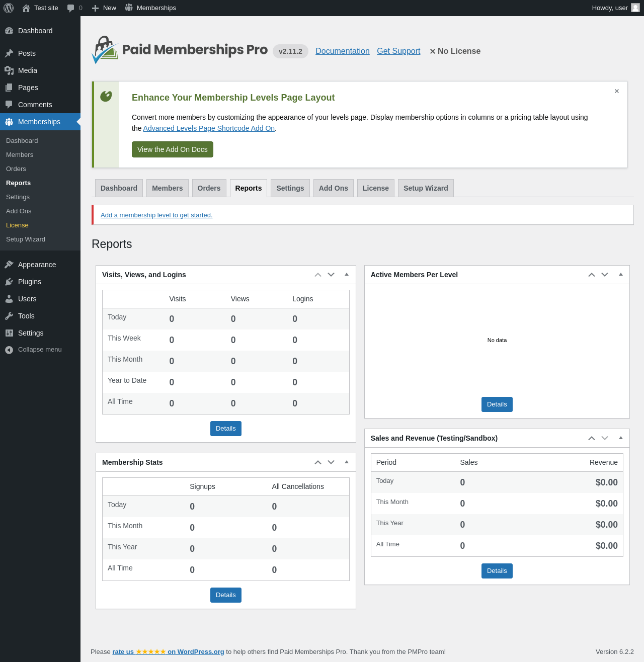Open Appearance brush icon in sidebar
Viewport: 644px width, 662px height.
click(x=9, y=265)
